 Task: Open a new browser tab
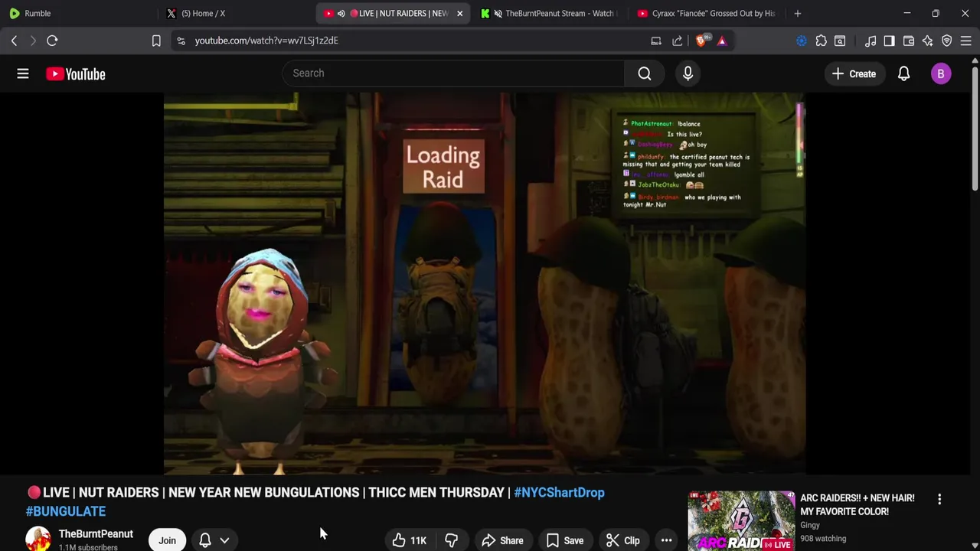click(x=797, y=13)
